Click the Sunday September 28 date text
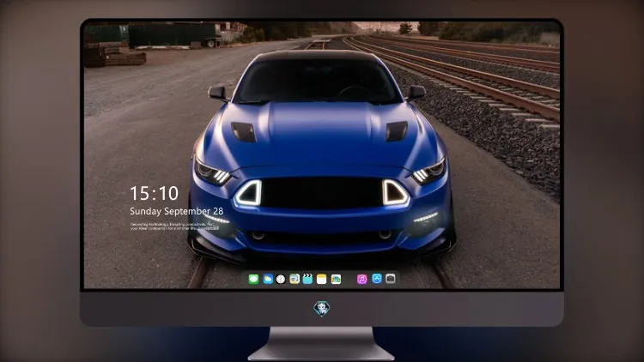This screenshot has width=644, height=362. (177, 211)
